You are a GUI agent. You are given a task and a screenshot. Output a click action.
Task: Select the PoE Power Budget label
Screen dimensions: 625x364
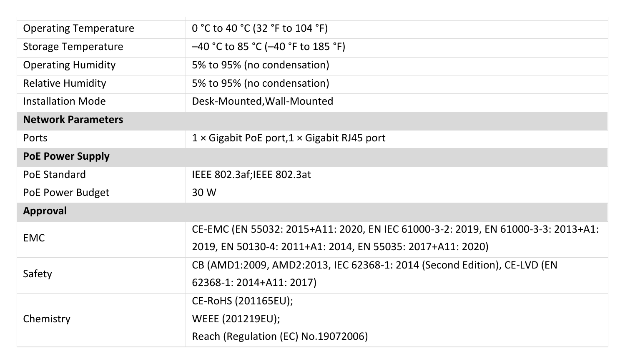tap(66, 193)
